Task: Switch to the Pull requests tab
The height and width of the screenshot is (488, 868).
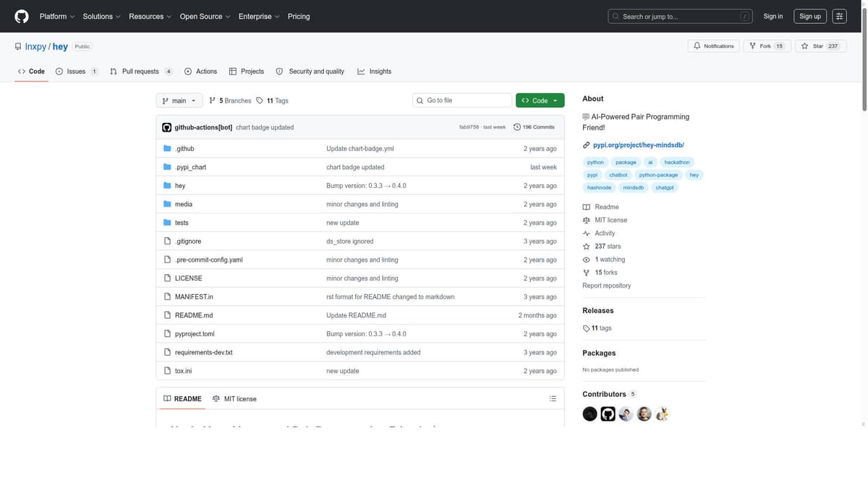Action: pos(140,72)
